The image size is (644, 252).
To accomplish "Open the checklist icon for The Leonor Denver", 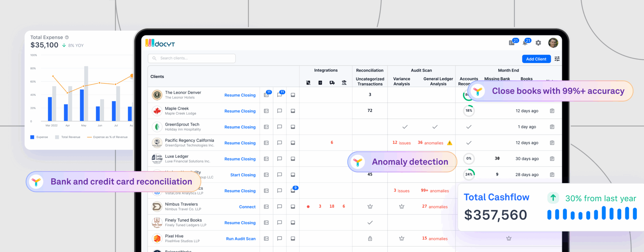I will pyautogui.click(x=266, y=95).
